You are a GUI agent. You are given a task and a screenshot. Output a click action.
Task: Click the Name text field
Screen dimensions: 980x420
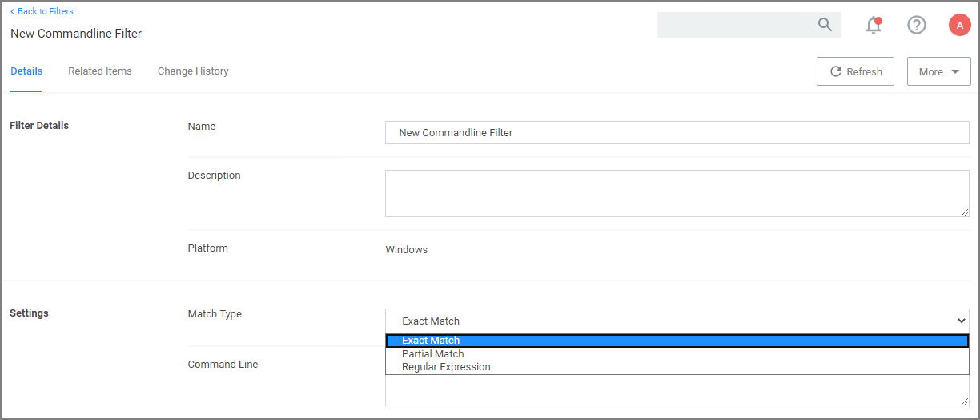677,133
